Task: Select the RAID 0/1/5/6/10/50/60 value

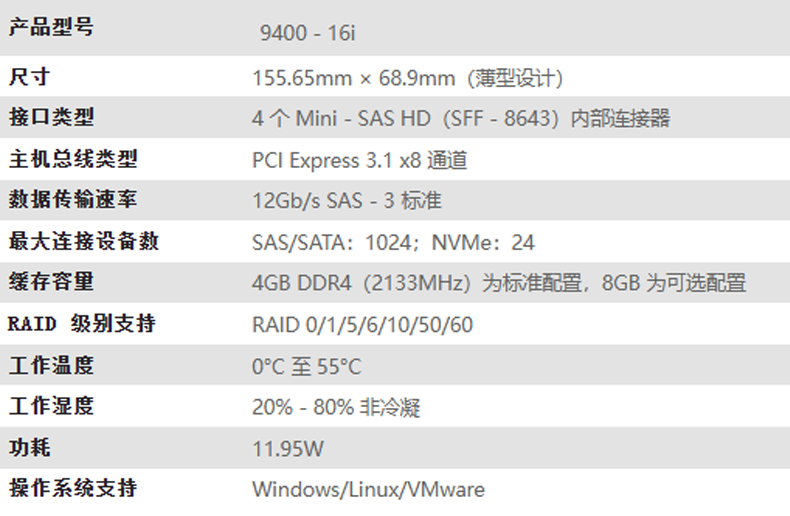Action: pyautogui.click(x=362, y=325)
